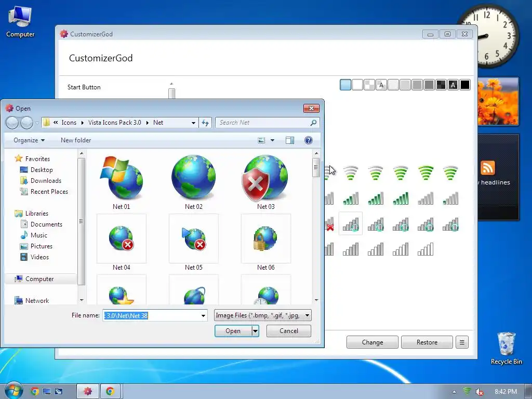
Task: Open Documents library
Action: pyautogui.click(x=42, y=224)
